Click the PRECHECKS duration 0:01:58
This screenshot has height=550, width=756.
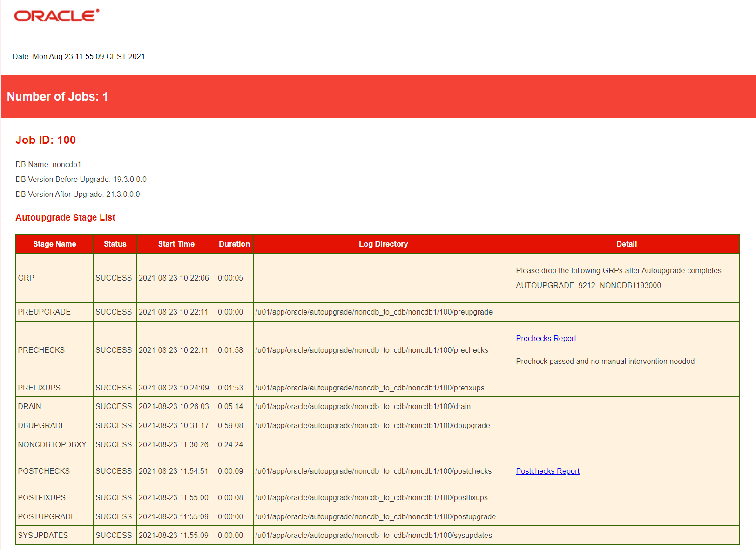point(230,350)
